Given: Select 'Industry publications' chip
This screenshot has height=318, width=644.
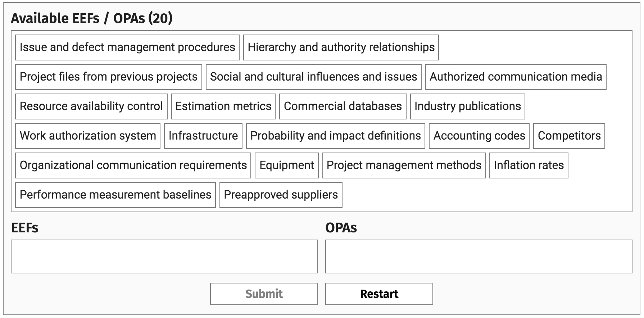Looking at the screenshot, I should click(467, 106).
